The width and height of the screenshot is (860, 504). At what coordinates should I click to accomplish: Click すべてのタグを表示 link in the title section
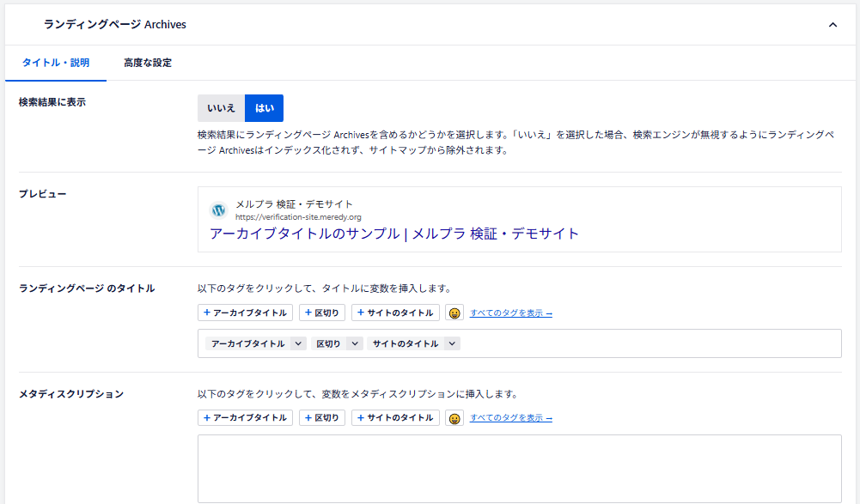tap(510, 313)
